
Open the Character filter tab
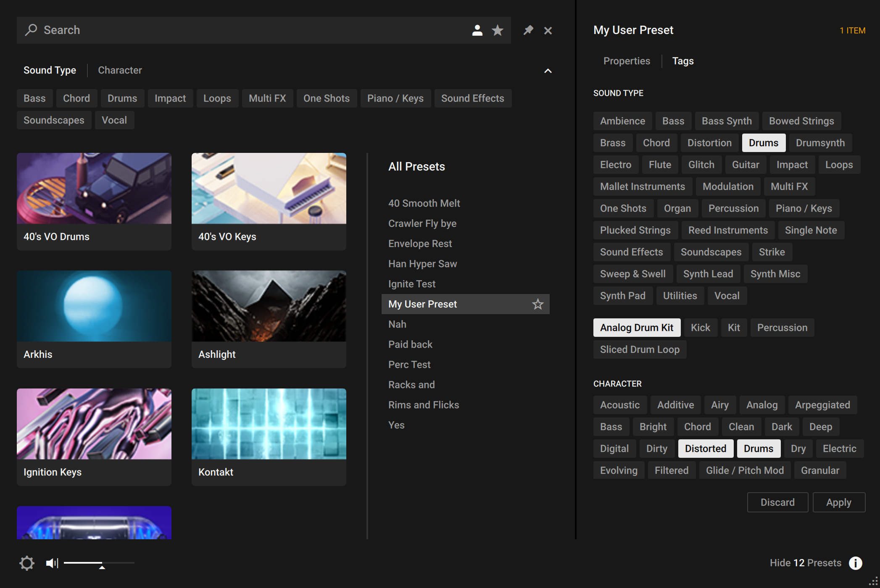coord(120,70)
